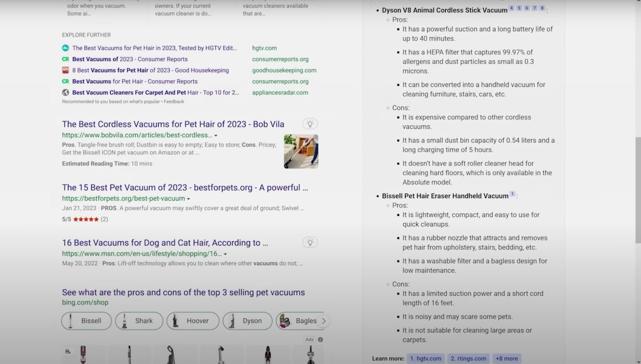Show the +8 more sources
641x364 pixels.
click(x=507, y=358)
